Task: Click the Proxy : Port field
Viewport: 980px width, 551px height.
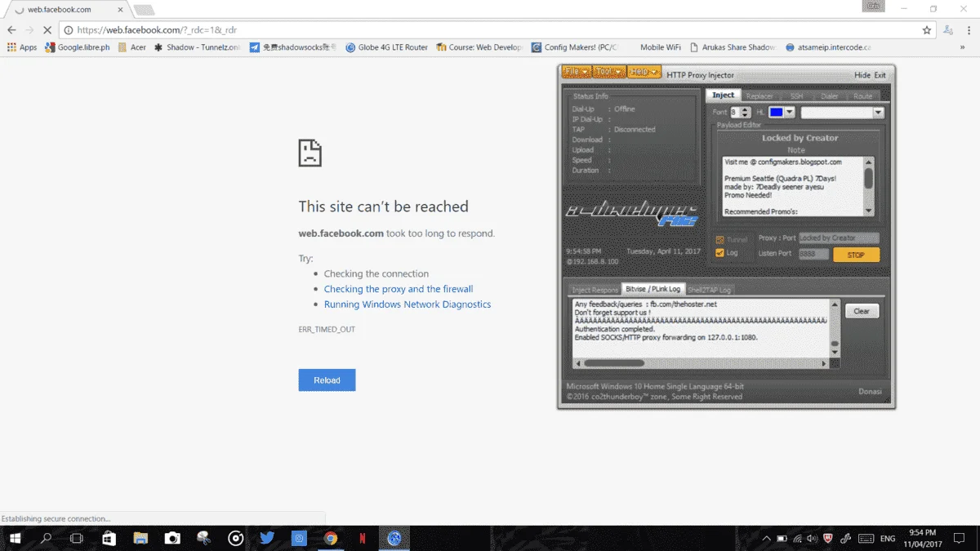Action: tap(838, 238)
